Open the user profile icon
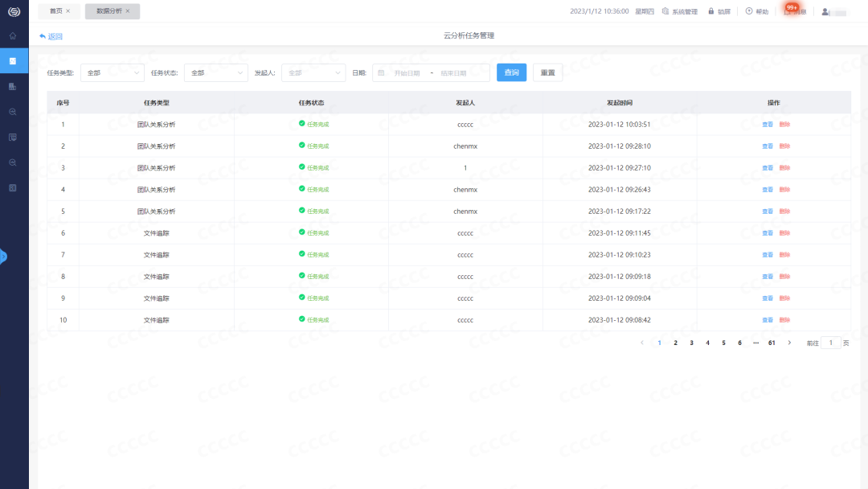 pos(825,11)
